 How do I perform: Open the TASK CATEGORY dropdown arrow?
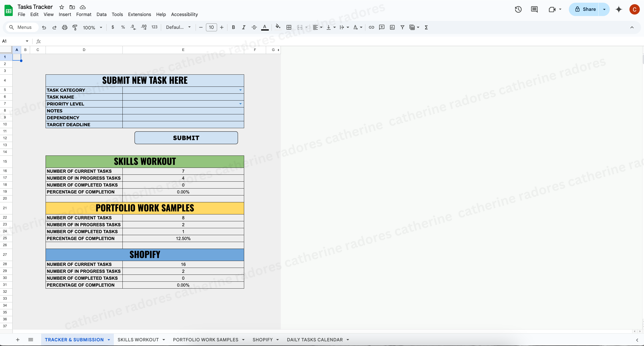tap(240, 90)
